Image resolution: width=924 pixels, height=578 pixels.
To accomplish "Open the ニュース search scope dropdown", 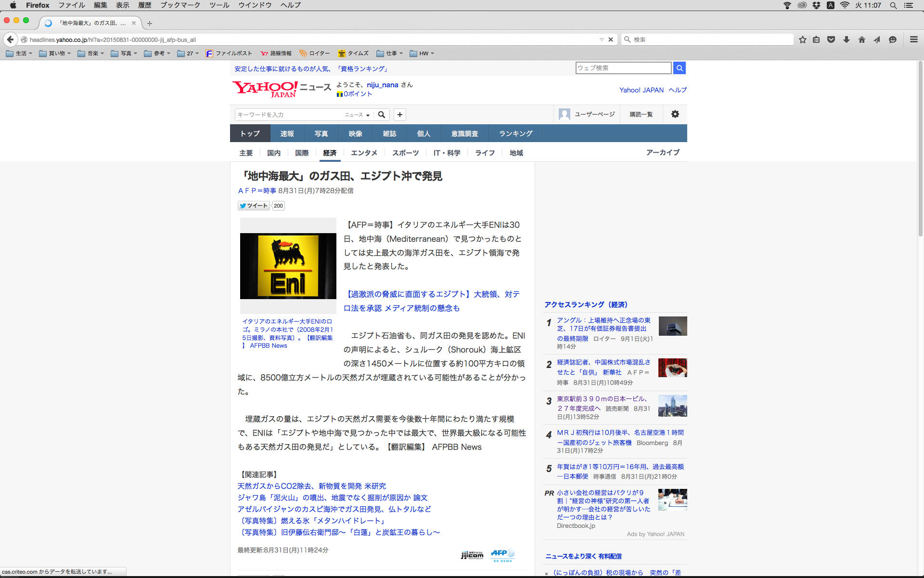I will point(357,115).
